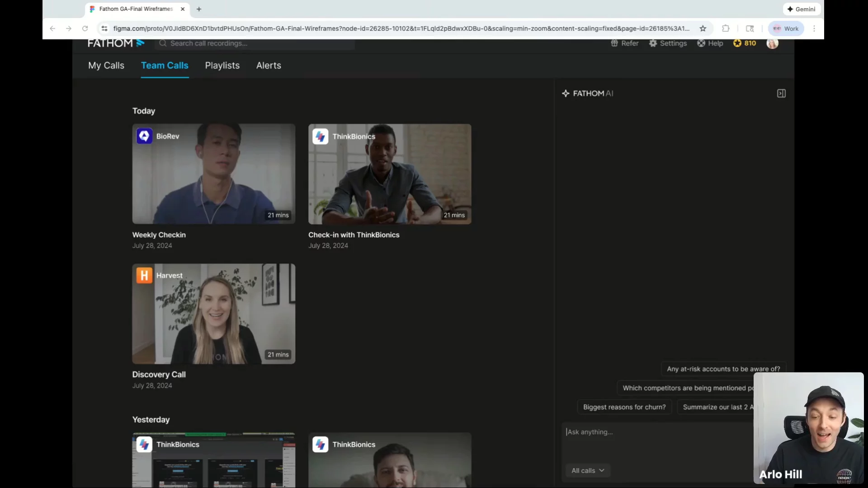Open Settings via the gear icon
This screenshot has width=868, height=488.
[653, 43]
